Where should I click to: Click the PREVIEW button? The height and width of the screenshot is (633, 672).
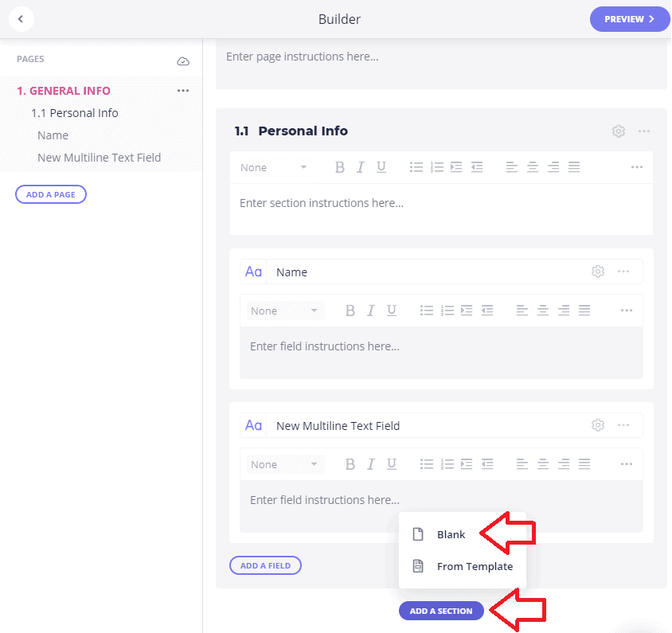629,19
